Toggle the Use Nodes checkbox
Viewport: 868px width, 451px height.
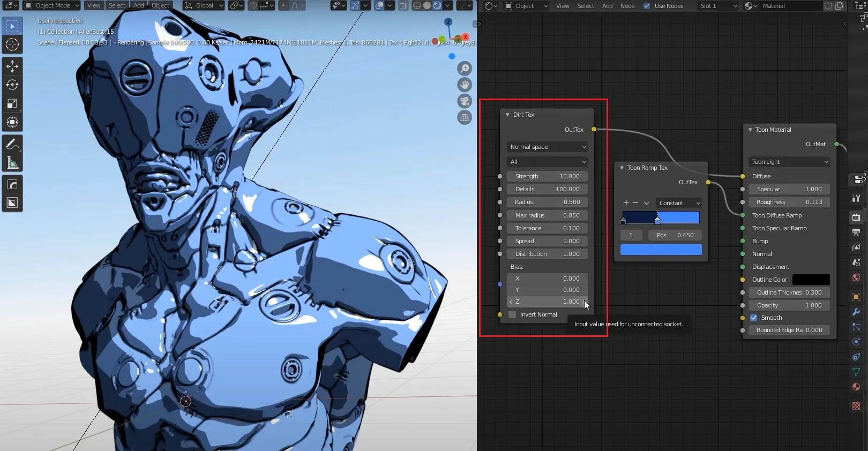pyautogui.click(x=647, y=6)
